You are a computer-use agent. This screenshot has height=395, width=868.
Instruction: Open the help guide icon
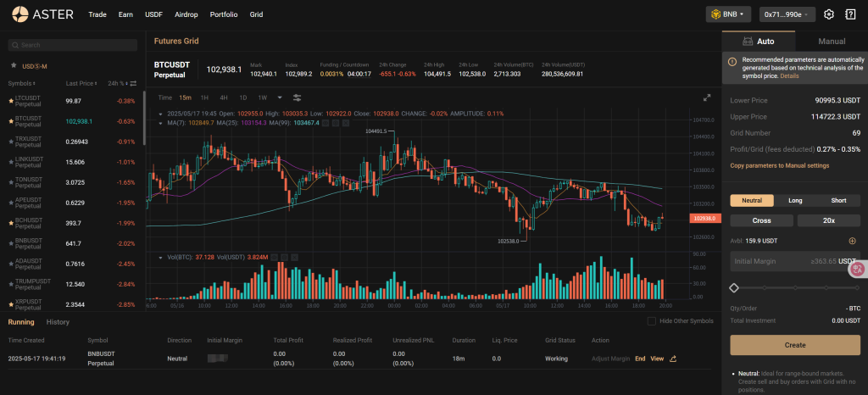coord(850,14)
